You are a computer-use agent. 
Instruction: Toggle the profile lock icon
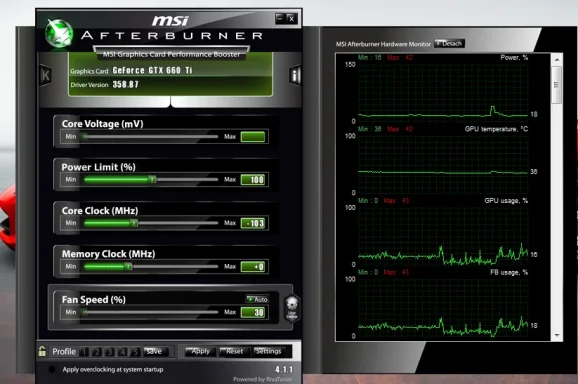(42, 351)
